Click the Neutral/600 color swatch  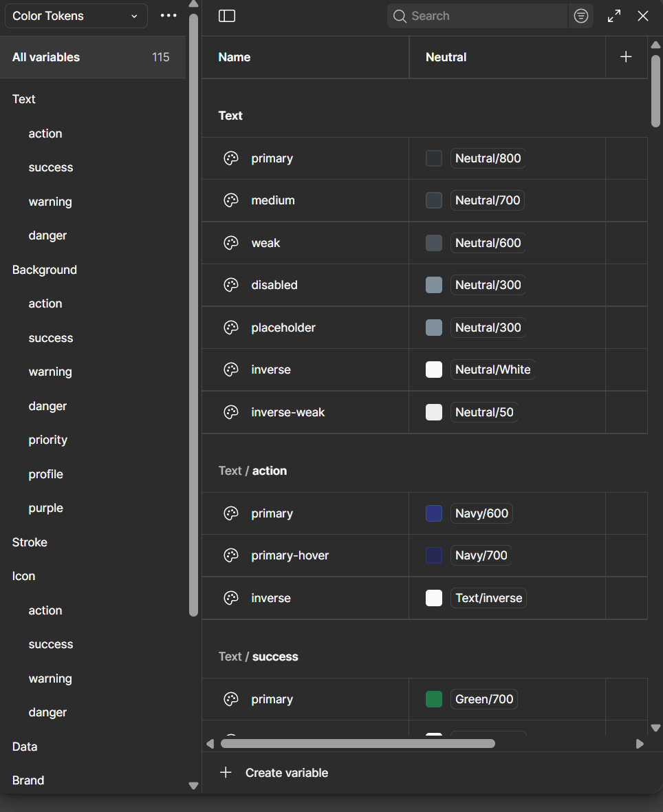coord(434,243)
